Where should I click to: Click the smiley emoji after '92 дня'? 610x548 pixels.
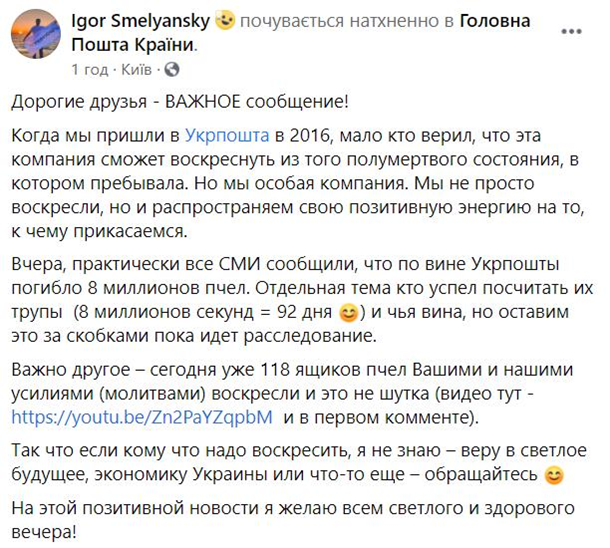346,315
